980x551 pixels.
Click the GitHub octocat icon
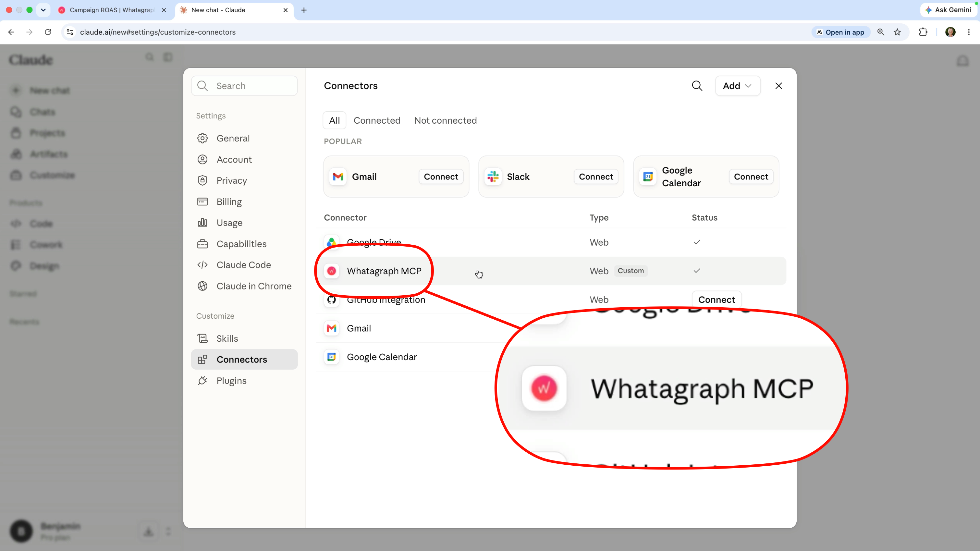(x=331, y=300)
